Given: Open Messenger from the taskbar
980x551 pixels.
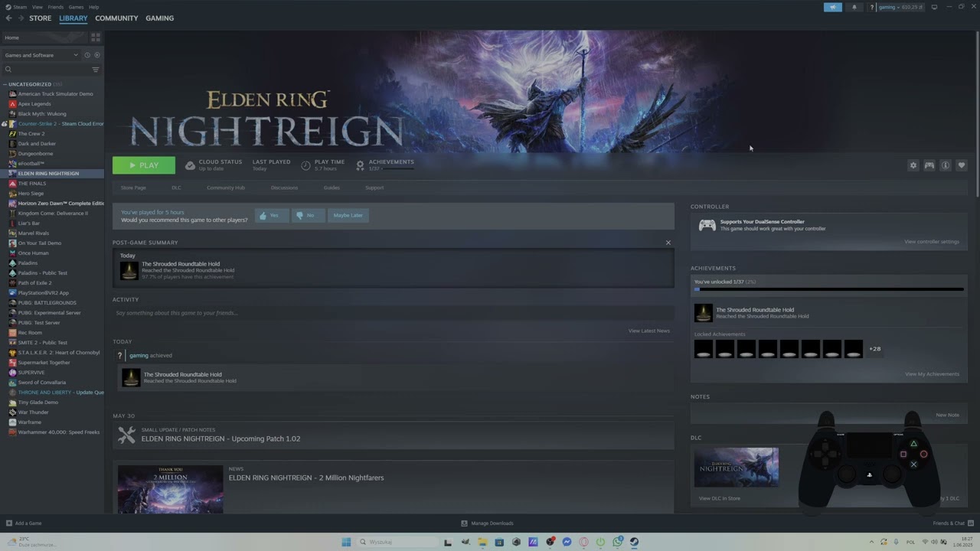Looking at the screenshot, I should coord(567,542).
